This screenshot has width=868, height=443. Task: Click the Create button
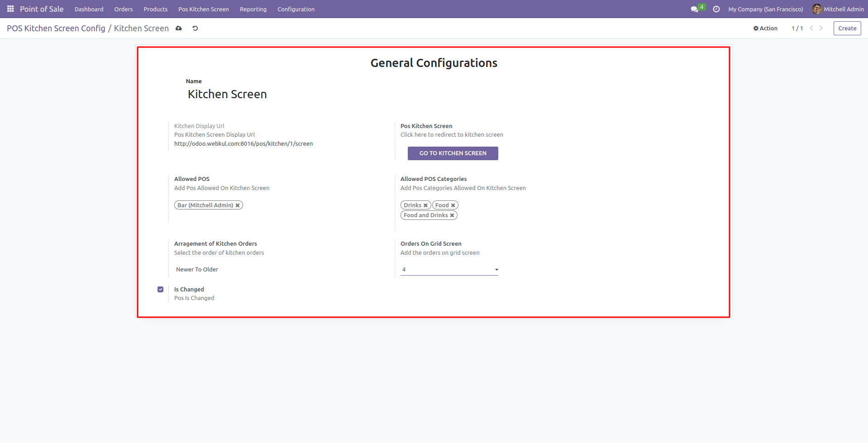click(x=847, y=28)
